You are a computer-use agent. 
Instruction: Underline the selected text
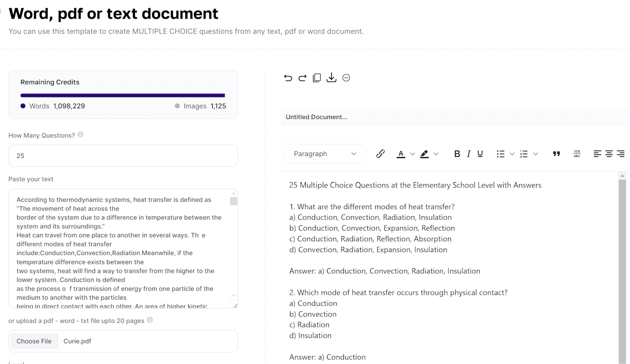480,153
